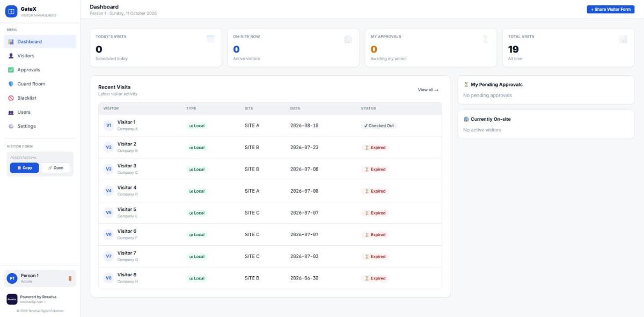This screenshot has height=317, width=644.
Task: Click the V8 avatar for Visitor 8
Action: pos(108,278)
